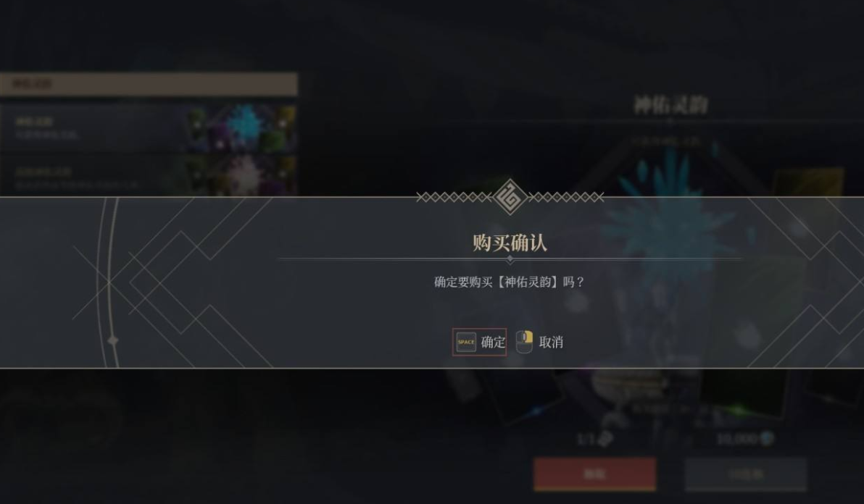Click the blurred 神佑灵韵 heading on right

(670, 104)
